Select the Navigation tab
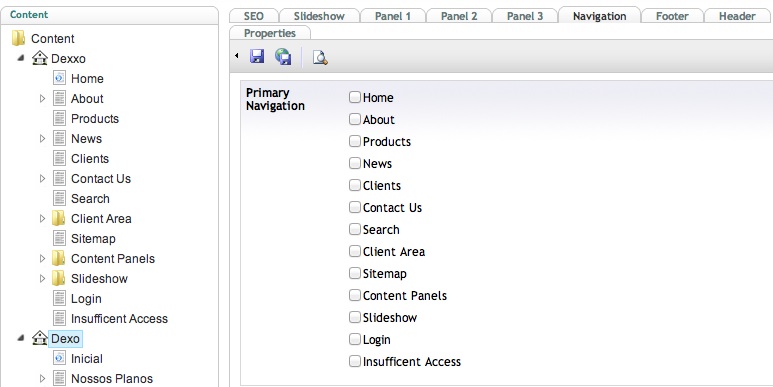Screen dimensions: 773x387 (x=599, y=16)
